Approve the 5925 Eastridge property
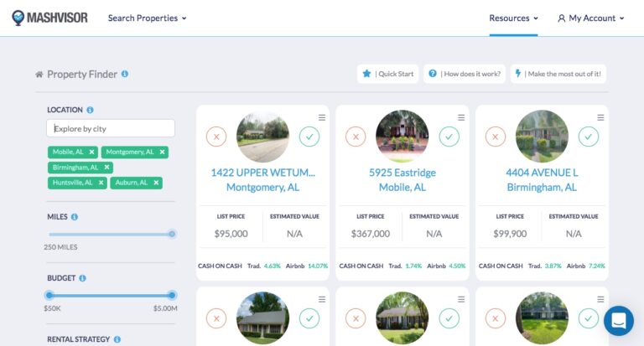Viewport: 644px width, 346px height. 449,137
